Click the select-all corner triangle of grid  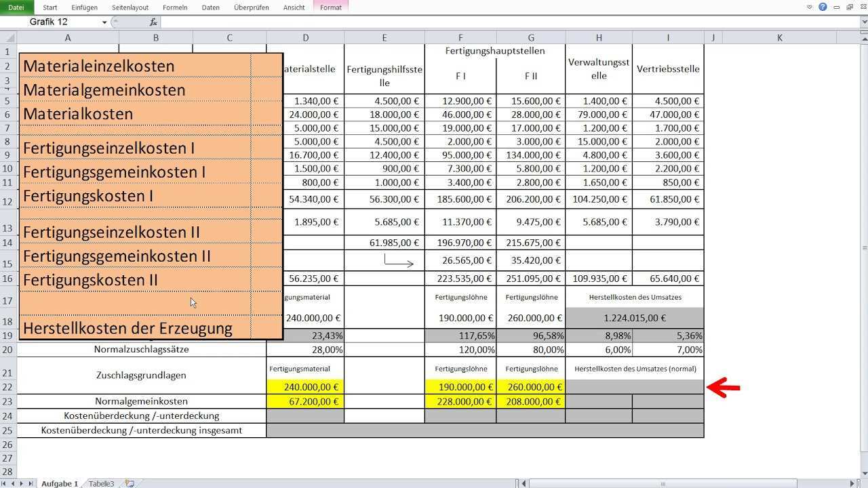point(8,38)
